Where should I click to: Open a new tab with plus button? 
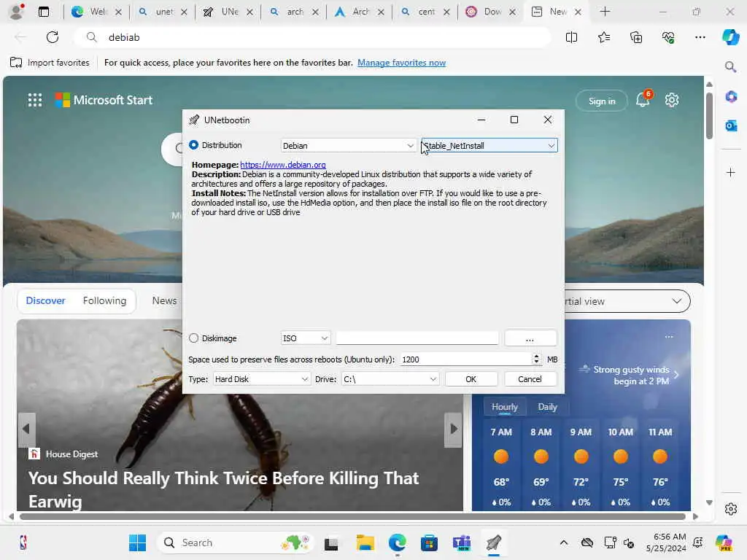point(605,12)
